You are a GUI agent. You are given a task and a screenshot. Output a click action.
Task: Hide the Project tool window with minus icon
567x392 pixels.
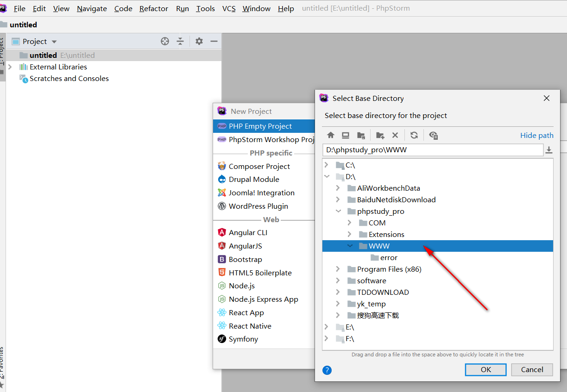point(214,41)
